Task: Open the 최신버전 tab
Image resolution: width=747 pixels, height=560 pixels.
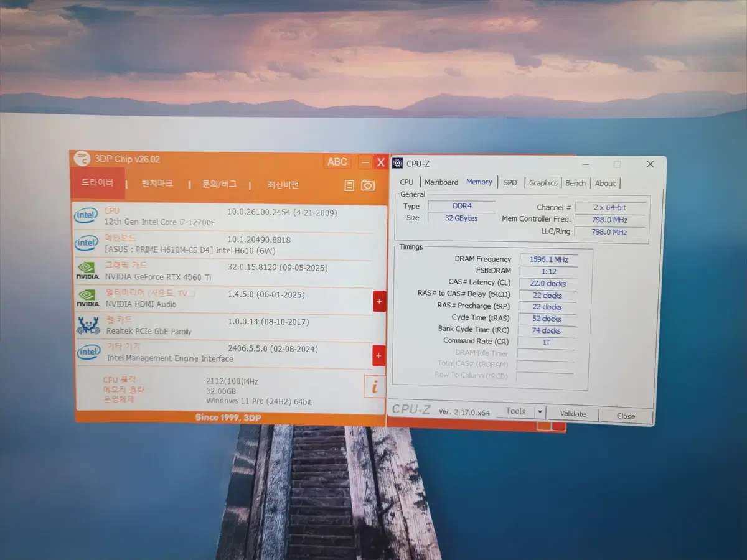Action: click(283, 185)
